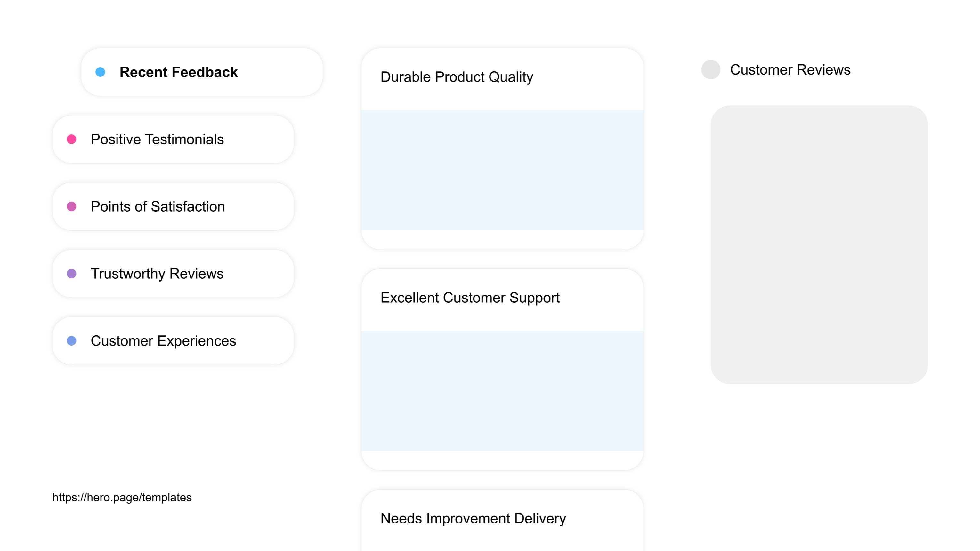
Task: Open the Needs Improvement Delivery card
Action: click(502, 520)
